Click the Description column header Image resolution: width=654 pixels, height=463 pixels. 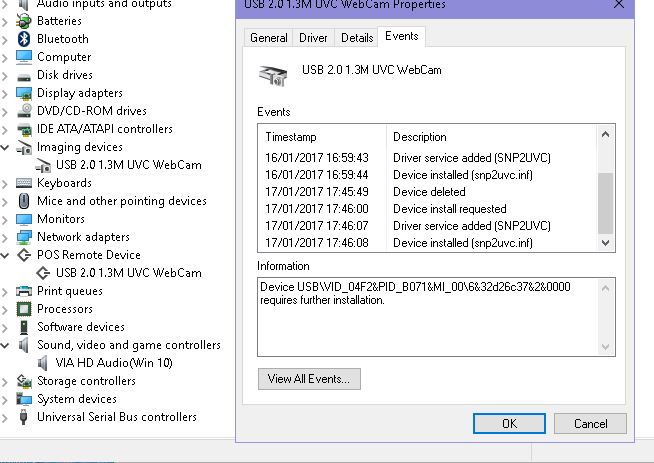click(x=492, y=137)
